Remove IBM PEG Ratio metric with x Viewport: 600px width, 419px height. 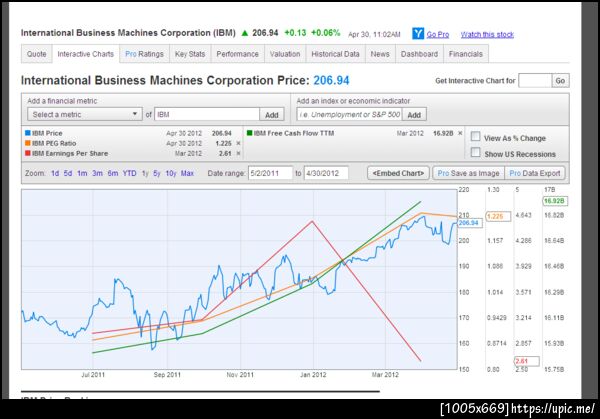click(238, 143)
